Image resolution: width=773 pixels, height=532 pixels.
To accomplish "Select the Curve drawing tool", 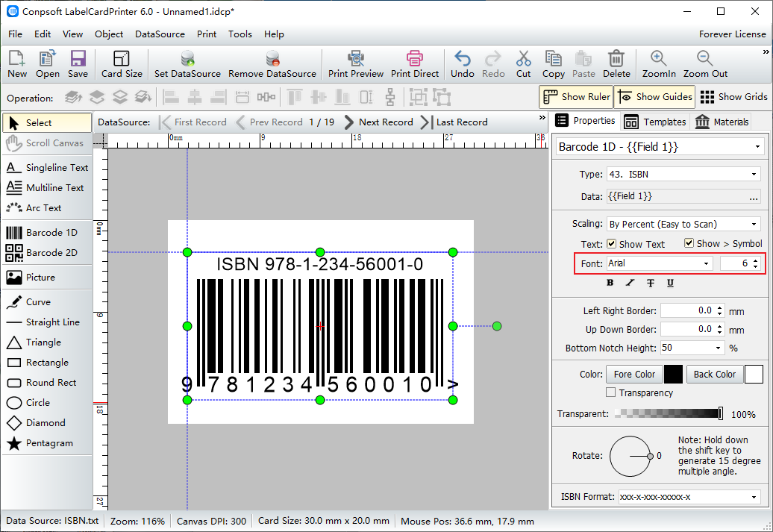I will click(x=47, y=301).
